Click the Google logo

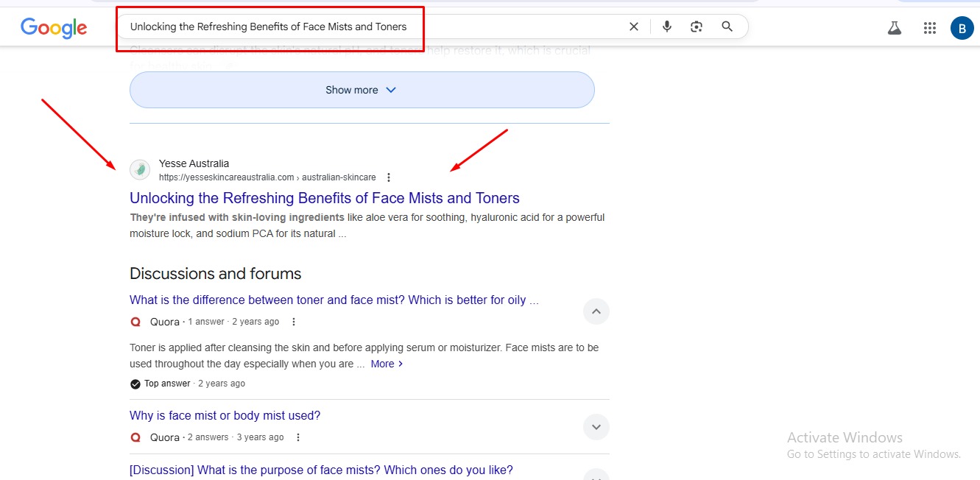tap(54, 28)
